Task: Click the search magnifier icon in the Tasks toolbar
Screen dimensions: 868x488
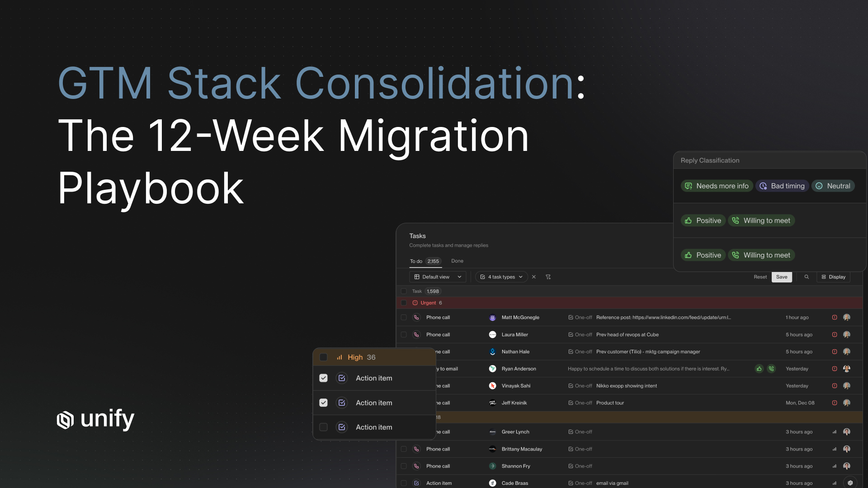Action: pyautogui.click(x=807, y=277)
